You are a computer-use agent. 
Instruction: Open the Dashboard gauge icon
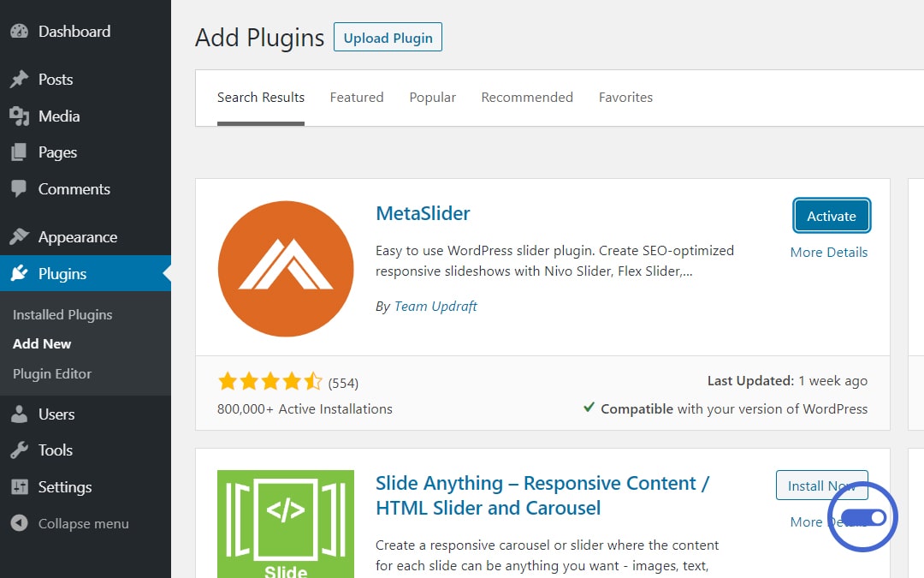[x=19, y=32]
